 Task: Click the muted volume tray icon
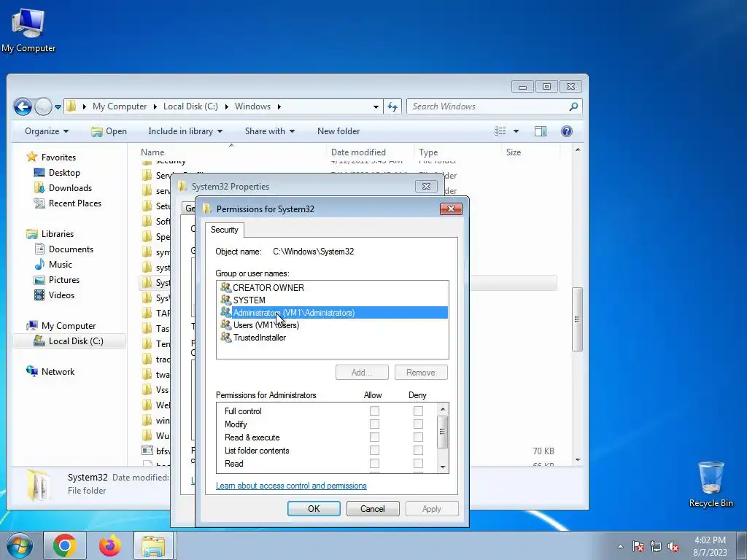[673, 547]
